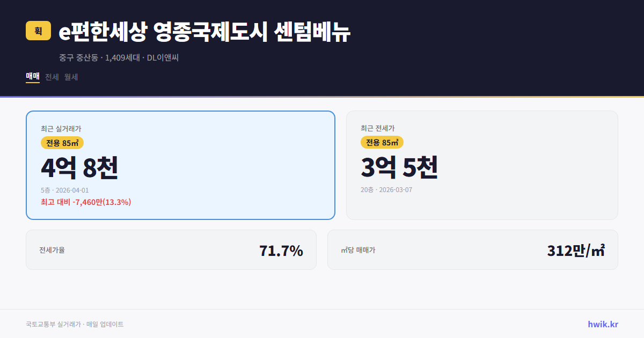644x338 pixels.
Task: Click the 1,409세대 household count text
Action: click(122, 57)
